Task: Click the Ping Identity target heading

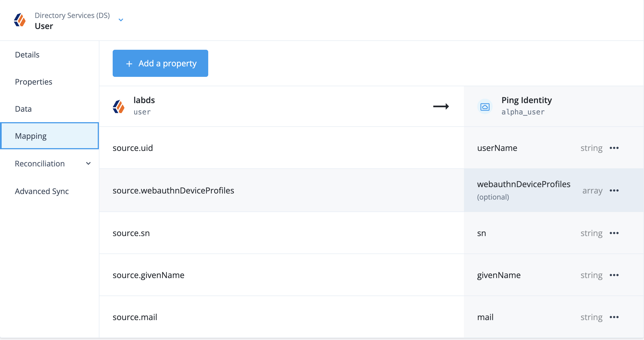Action: point(527,100)
